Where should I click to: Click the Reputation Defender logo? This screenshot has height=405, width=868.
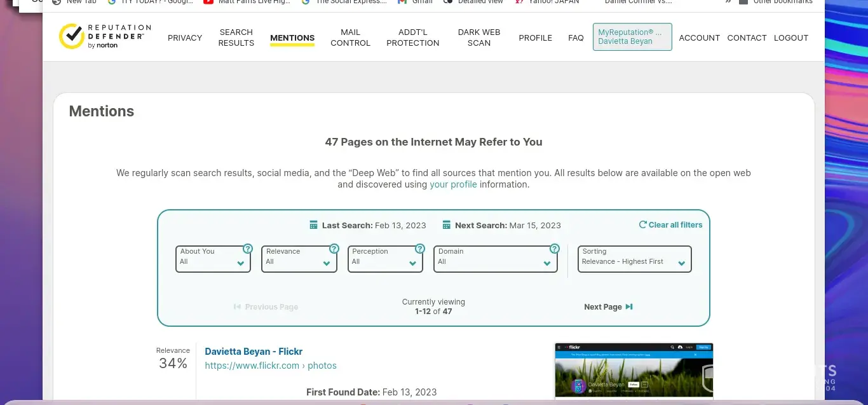[x=105, y=37]
